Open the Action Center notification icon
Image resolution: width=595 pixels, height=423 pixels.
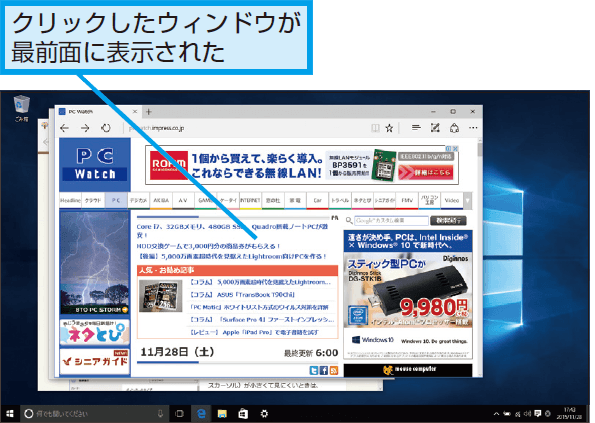click(538, 414)
